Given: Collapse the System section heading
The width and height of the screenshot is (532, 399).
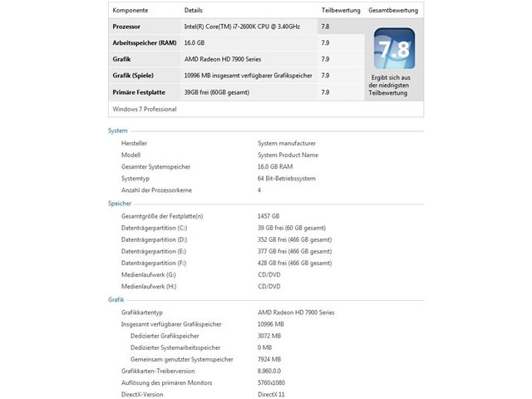Looking at the screenshot, I should (x=118, y=131).
